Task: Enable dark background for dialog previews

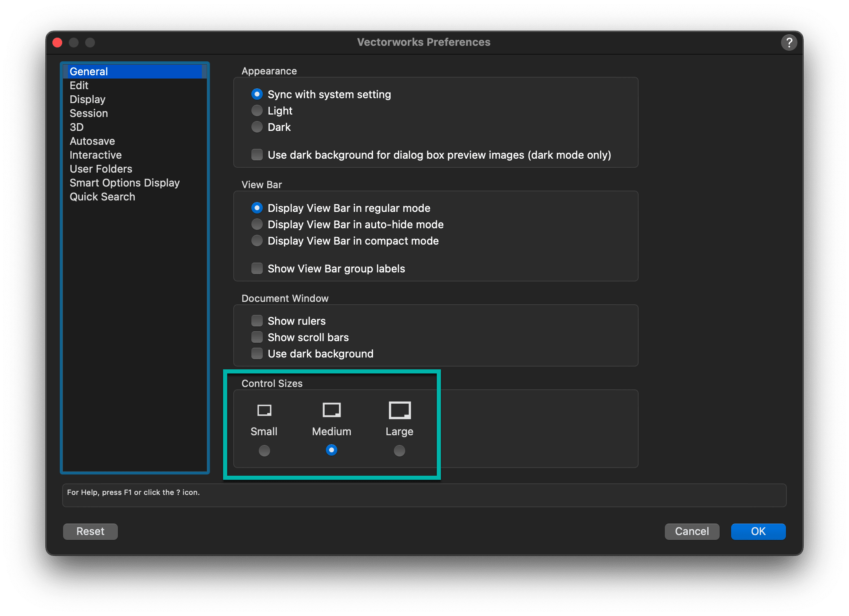Action: (257, 155)
